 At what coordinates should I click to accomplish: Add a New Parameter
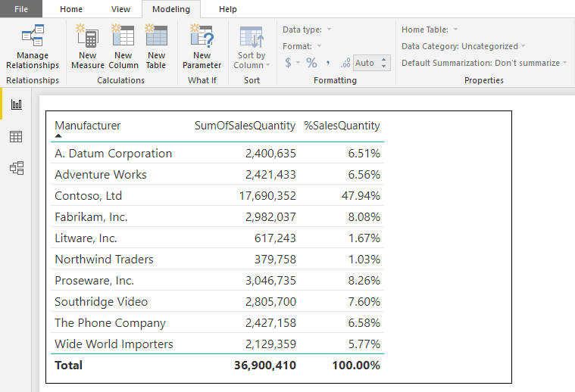click(x=202, y=47)
